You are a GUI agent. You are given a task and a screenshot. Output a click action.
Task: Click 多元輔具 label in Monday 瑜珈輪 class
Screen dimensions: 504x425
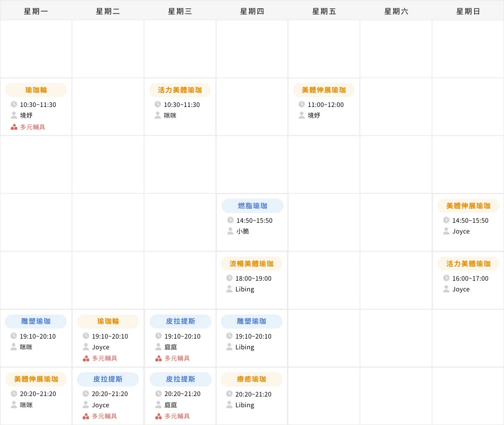coord(33,127)
